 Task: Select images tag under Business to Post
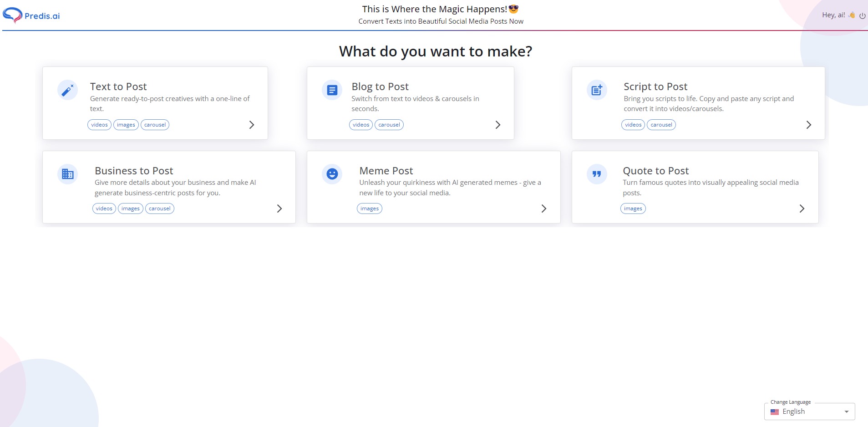131,208
